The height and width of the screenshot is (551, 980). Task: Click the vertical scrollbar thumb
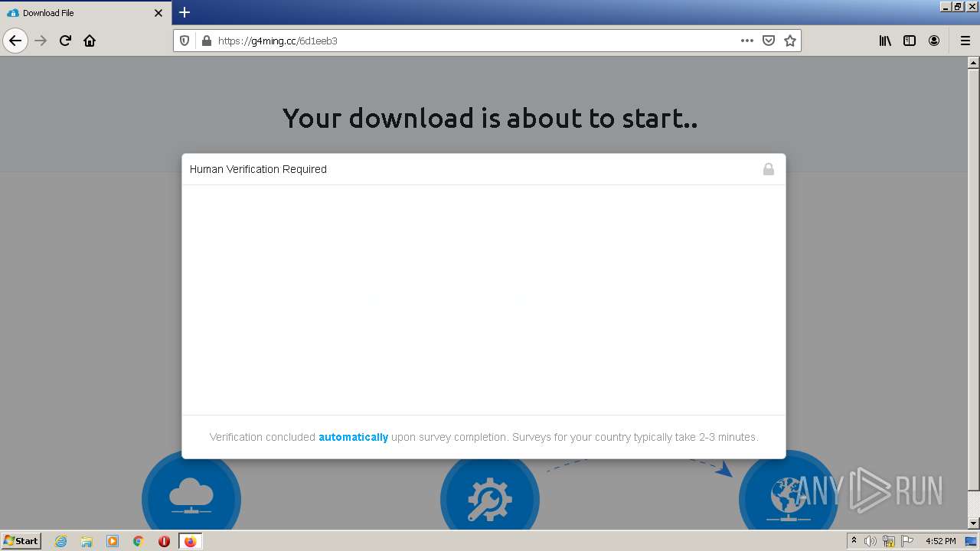pyautogui.click(x=974, y=280)
